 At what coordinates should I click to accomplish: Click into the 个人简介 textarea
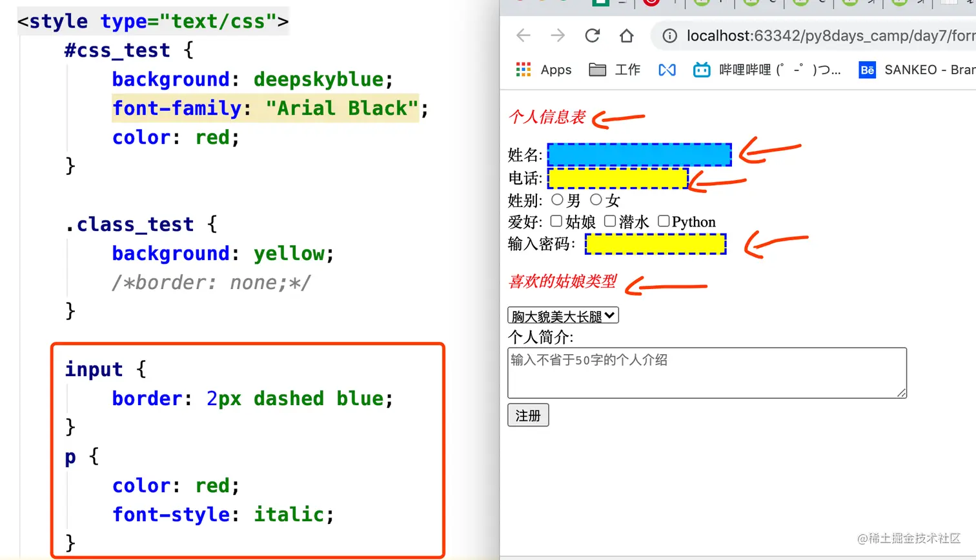pos(707,373)
